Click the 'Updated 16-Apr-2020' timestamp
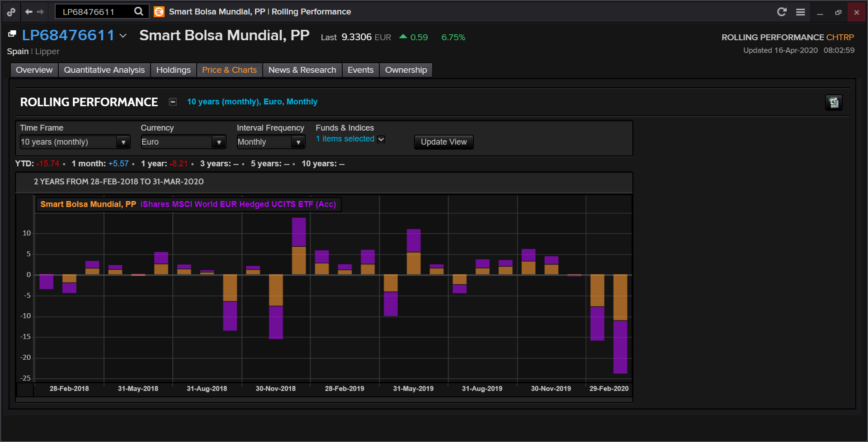The width and height of the screenshot is (868, 442). 799,50
